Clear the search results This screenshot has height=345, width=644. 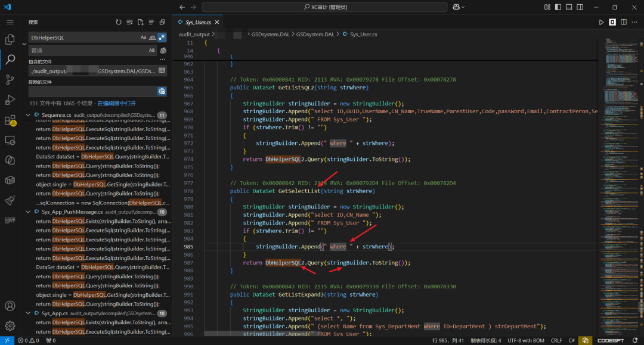pyautogui.click(x=130, y=22)
